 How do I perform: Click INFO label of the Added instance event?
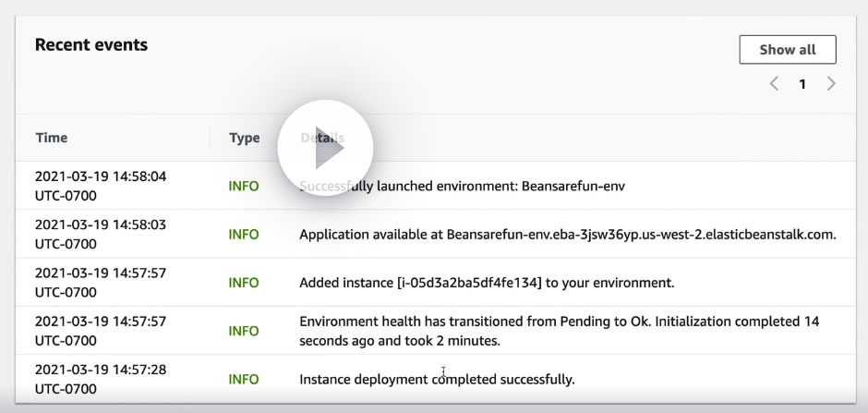point(244,283)
